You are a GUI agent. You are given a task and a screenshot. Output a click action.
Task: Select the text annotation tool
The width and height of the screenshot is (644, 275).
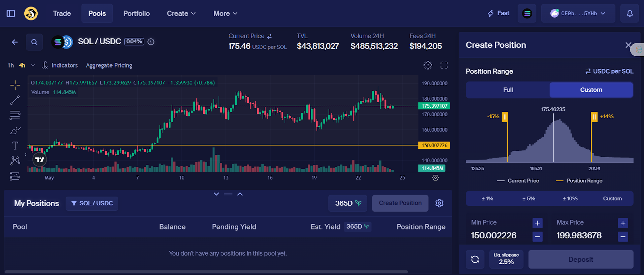tap(15, 146)
